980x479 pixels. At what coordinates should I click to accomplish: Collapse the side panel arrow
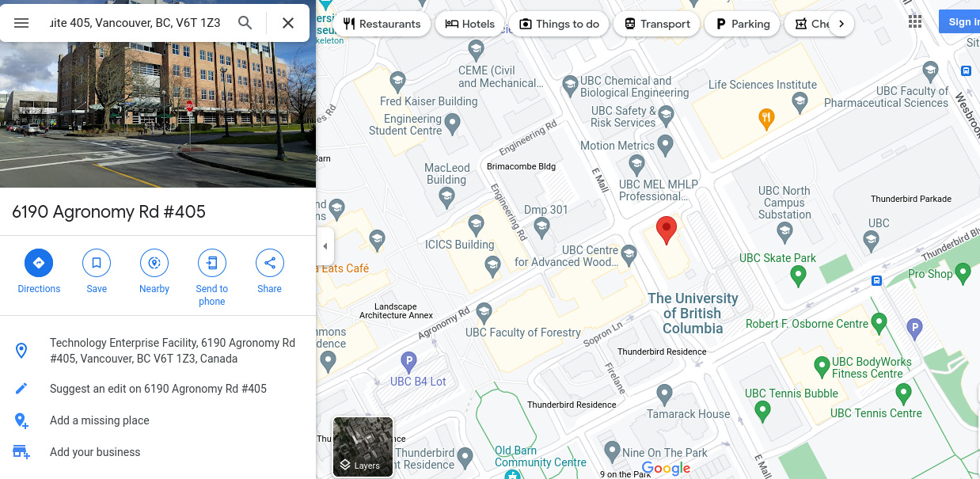(325, 246)
